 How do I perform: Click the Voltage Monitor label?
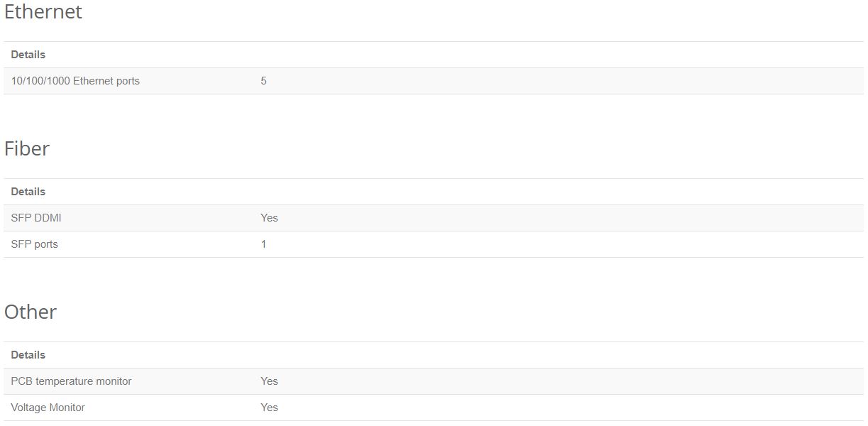[x=48, y=408]
